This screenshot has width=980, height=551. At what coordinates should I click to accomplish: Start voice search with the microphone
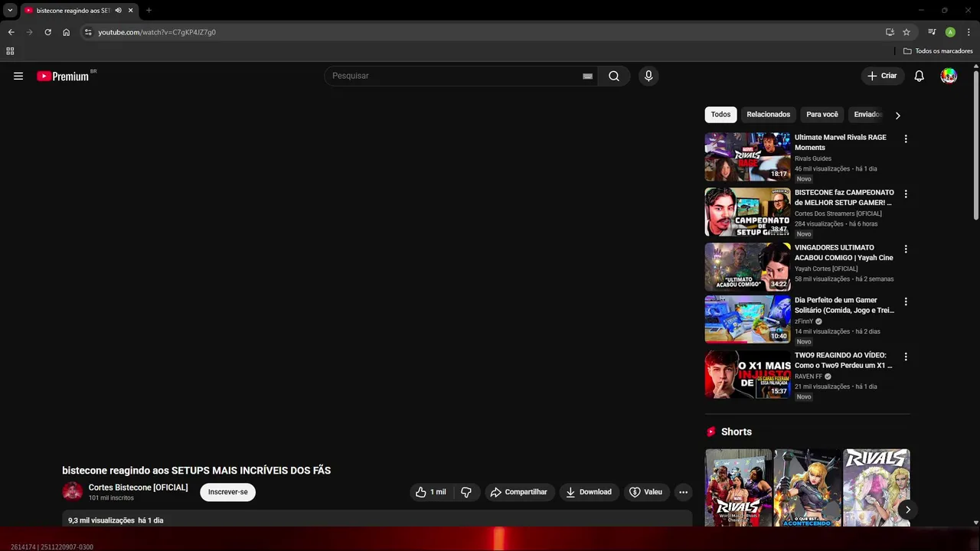pyautogui.click(x=648, y=76)
